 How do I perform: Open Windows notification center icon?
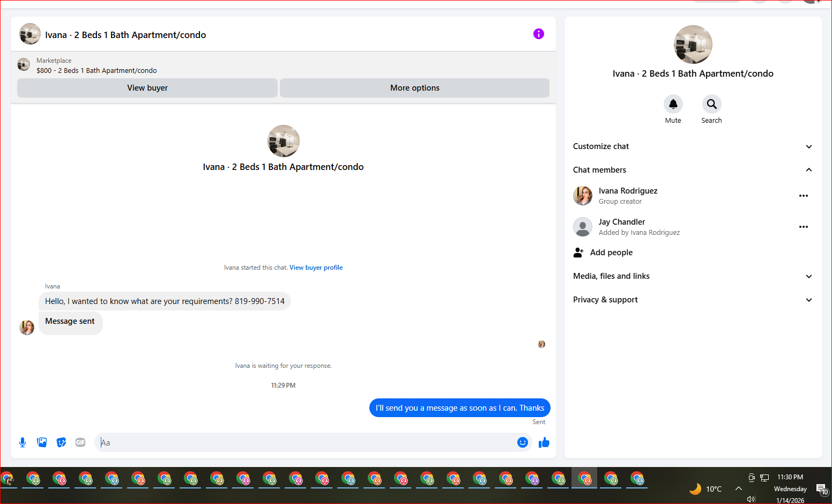point(822,489)
